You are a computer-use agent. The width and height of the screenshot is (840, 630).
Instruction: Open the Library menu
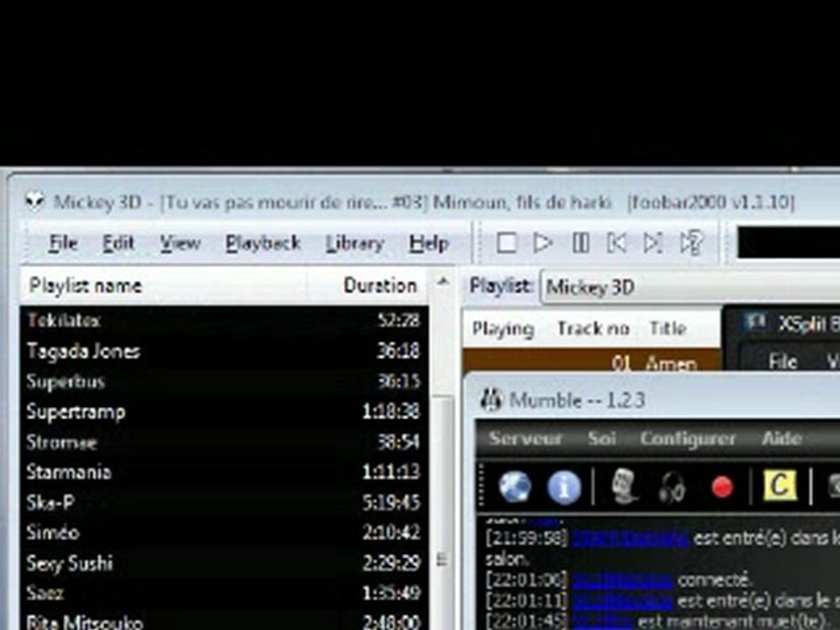coord(354,243)
